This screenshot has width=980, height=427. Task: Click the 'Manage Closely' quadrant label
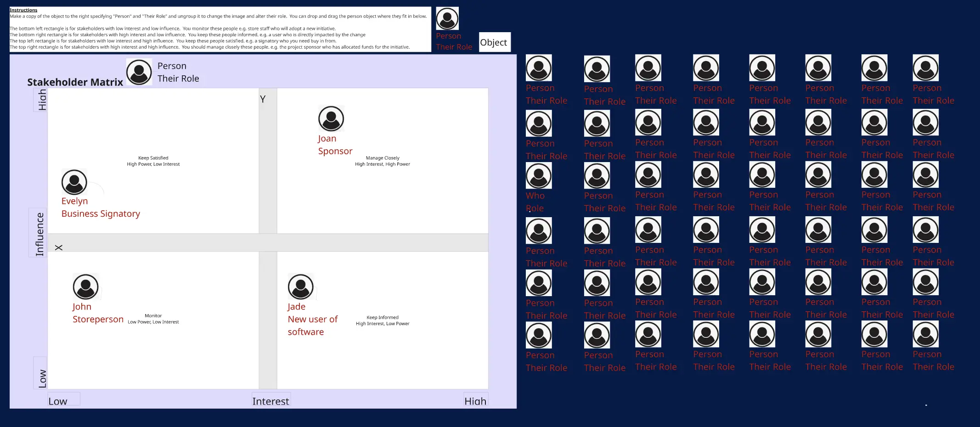(383, 158)
